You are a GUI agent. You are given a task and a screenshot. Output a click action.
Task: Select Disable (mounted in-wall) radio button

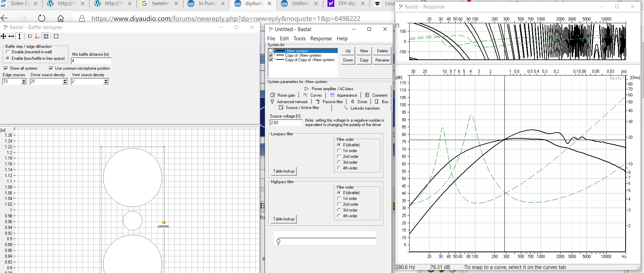coord(8,52)
